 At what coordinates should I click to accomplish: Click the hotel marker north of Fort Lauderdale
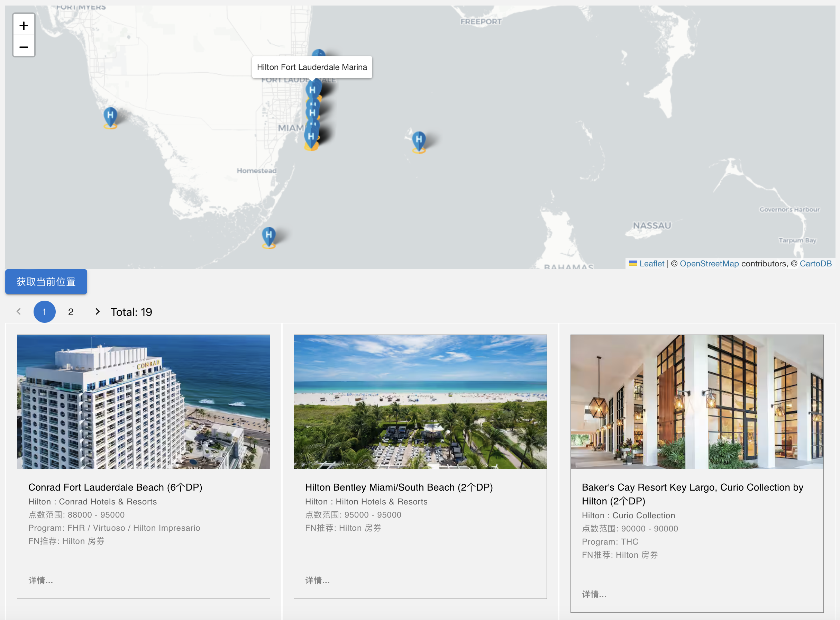coord(319,53)
